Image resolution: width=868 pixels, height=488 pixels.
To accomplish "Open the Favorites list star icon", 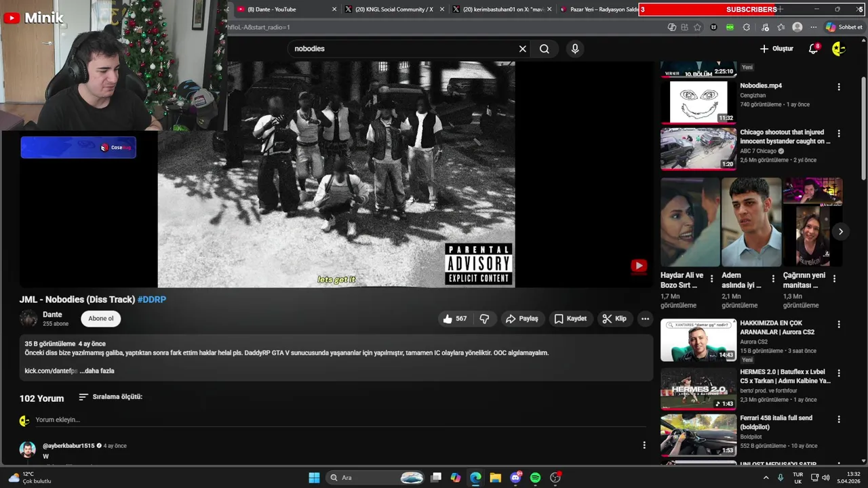I will click(781, 27).
